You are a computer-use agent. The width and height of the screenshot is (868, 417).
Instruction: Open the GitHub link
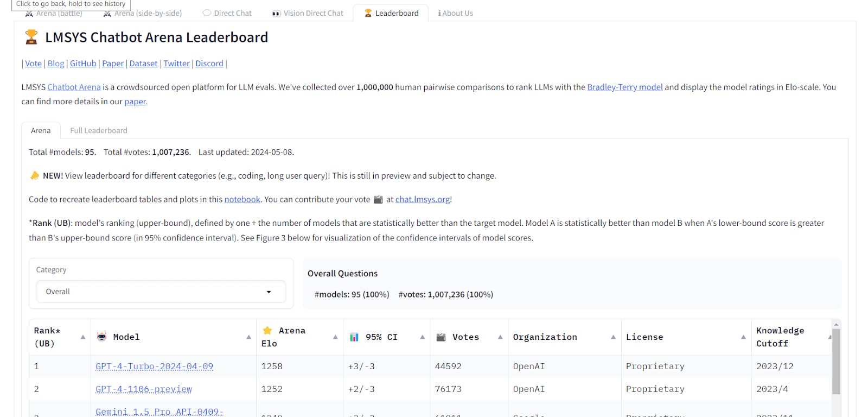tap(83, 64)
